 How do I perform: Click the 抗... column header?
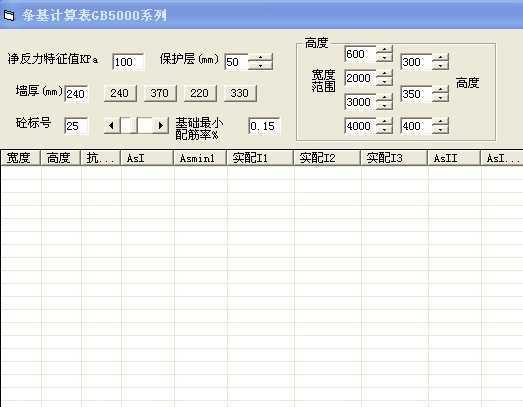(101, 158)
